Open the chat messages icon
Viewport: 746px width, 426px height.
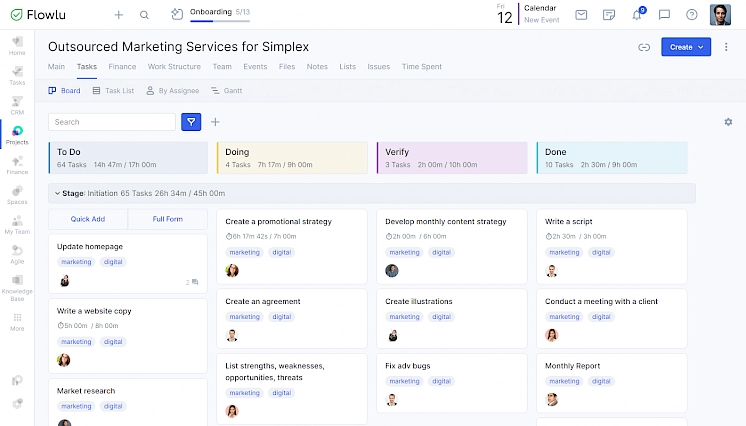tap(664, 15)
